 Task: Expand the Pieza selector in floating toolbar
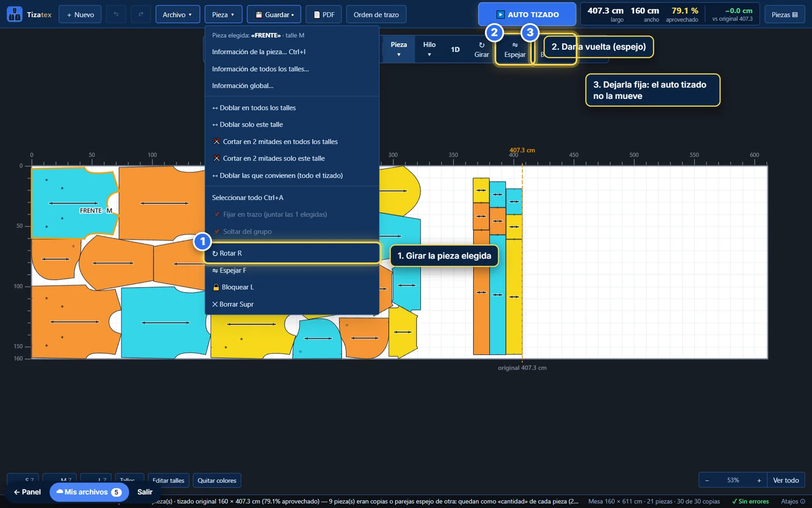click(x=398, y=50)
